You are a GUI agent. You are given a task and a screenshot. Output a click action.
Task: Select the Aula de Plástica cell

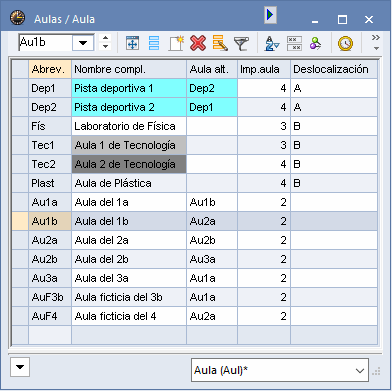coord(129,183)
